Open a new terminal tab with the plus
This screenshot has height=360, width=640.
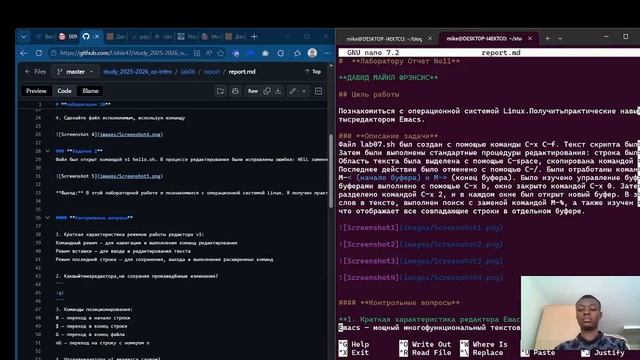[x=547, y=38]
